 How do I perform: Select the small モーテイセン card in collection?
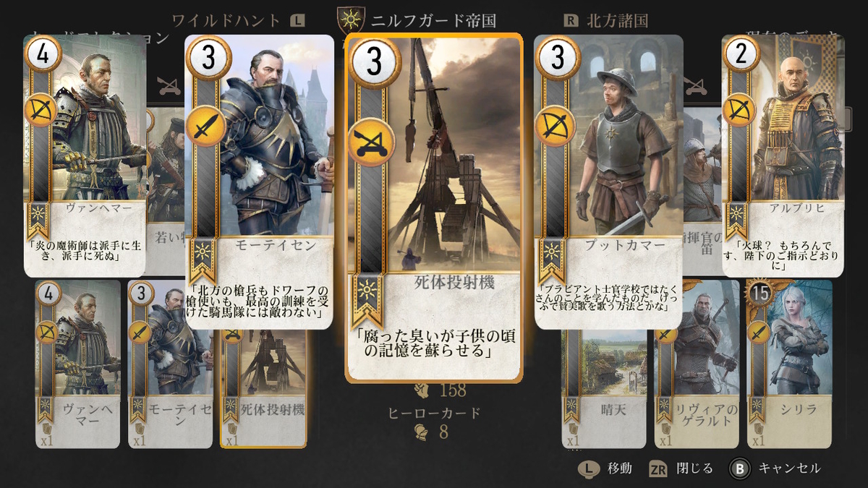coord(171,364)
